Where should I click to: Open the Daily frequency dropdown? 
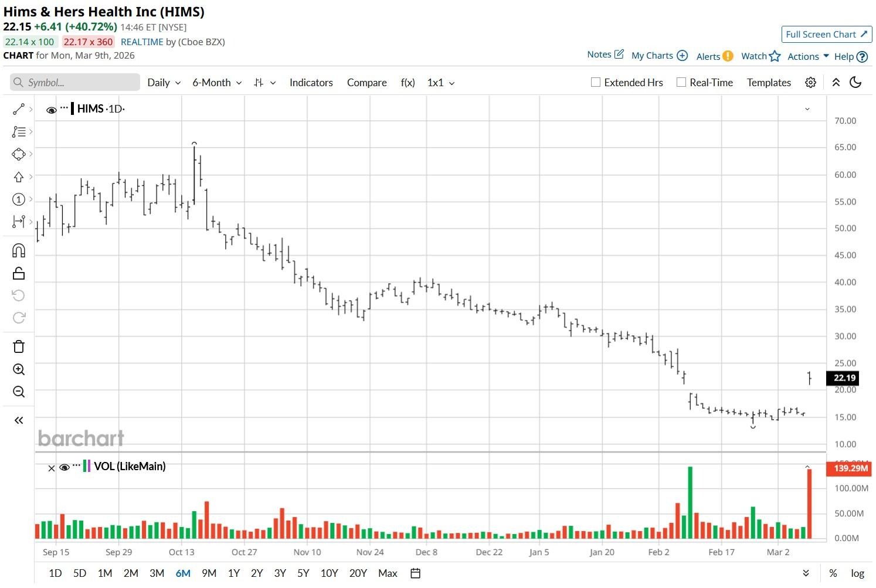[164, 83]
